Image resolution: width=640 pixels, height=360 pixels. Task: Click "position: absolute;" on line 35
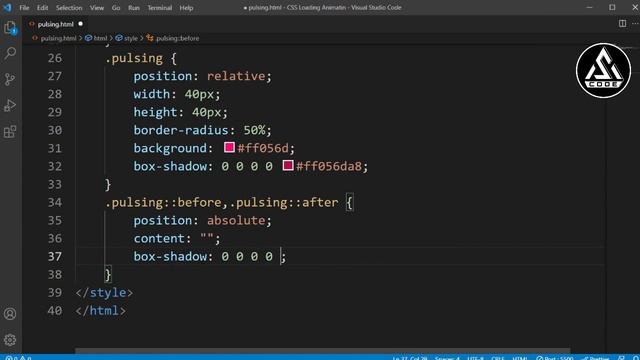coord(202,220)
